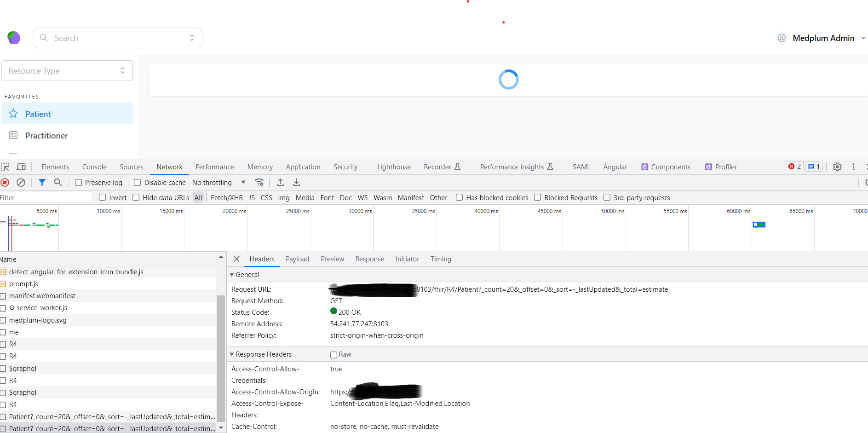The image size is (868, 433).
Task: Open the Payload tab
Action: click(x=297, y=259)
